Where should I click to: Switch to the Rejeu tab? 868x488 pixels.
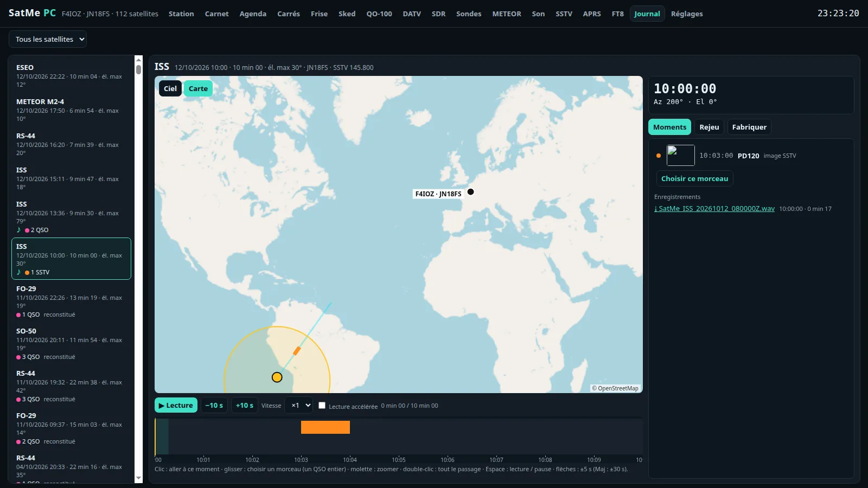709,127
